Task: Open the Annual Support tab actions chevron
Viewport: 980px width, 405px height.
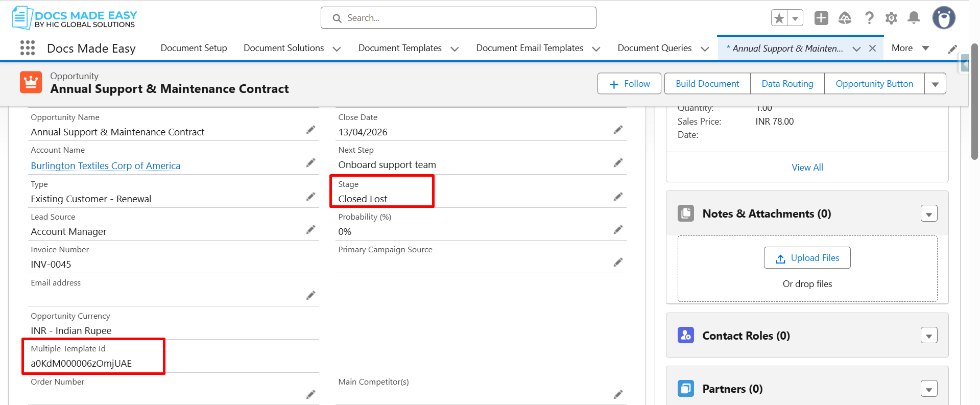Action: click(x=857, y=49)
